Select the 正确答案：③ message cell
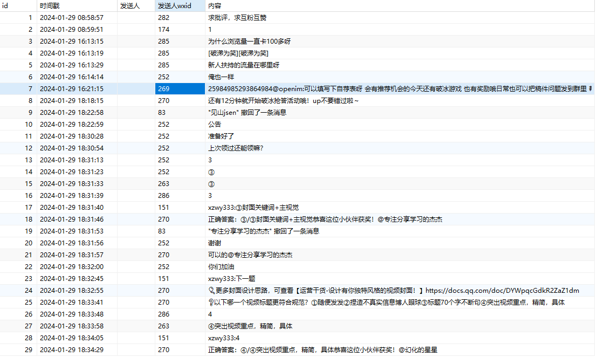597x364 pixels. (400, 219)
